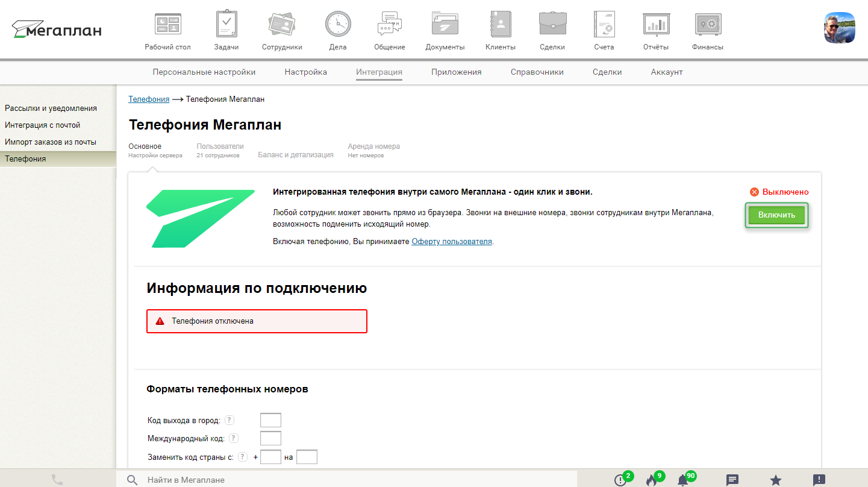Switch to Баланс и детализация tab

click(296, 155)
